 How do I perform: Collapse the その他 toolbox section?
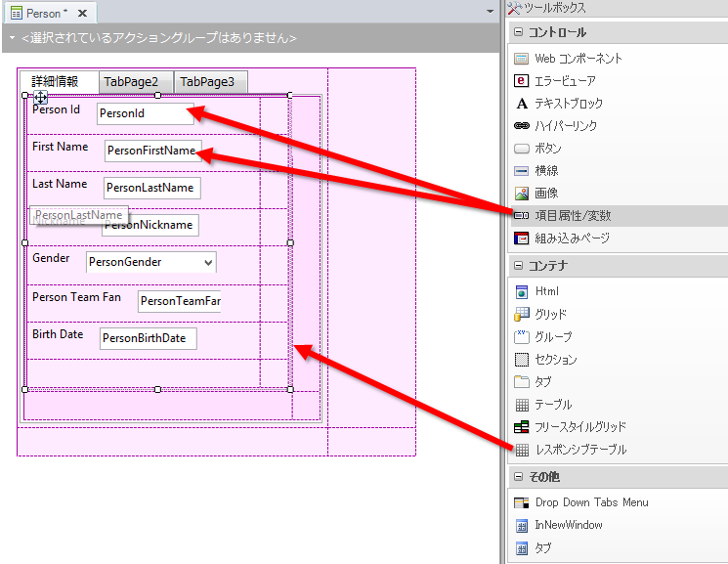(519, 477)
